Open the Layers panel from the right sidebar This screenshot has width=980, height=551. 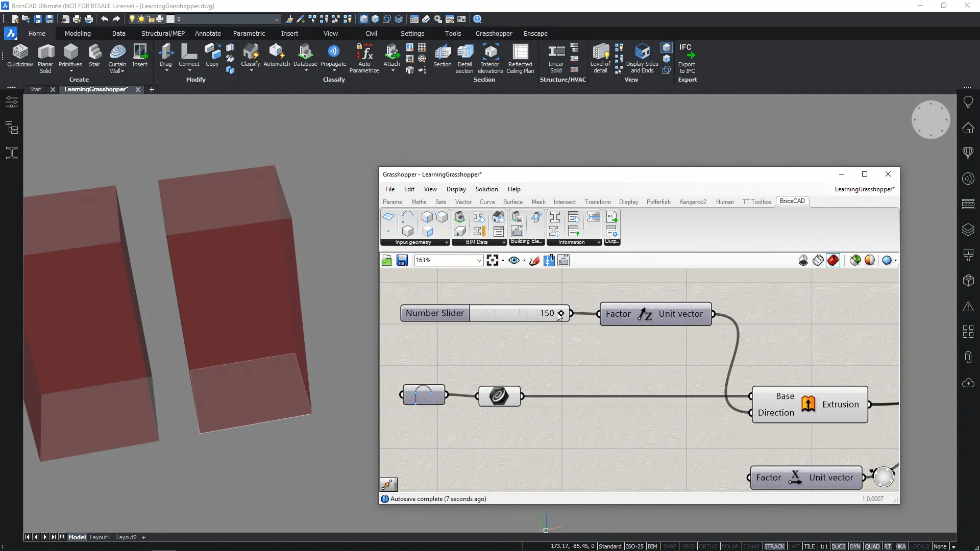coord(968,230)
